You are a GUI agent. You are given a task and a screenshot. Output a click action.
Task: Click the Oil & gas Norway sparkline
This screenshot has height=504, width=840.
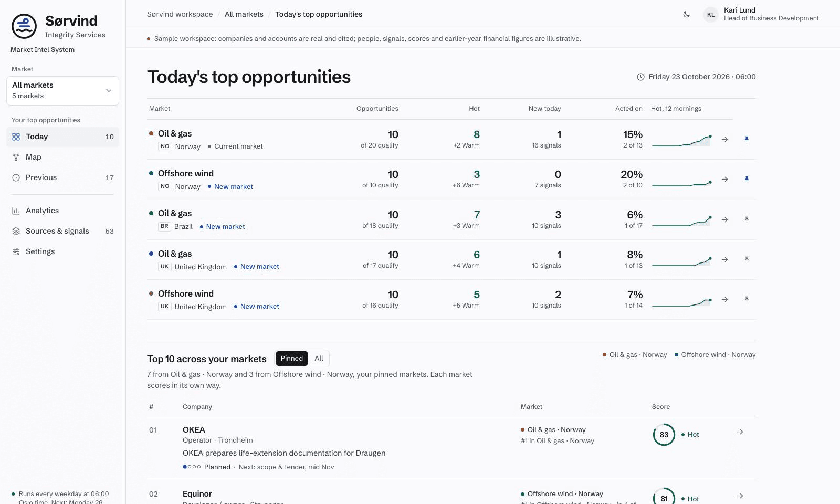tap(681, 140)
